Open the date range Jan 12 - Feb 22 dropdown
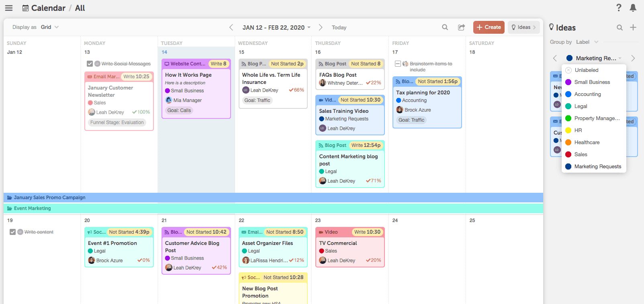 [x=276, y=27]
